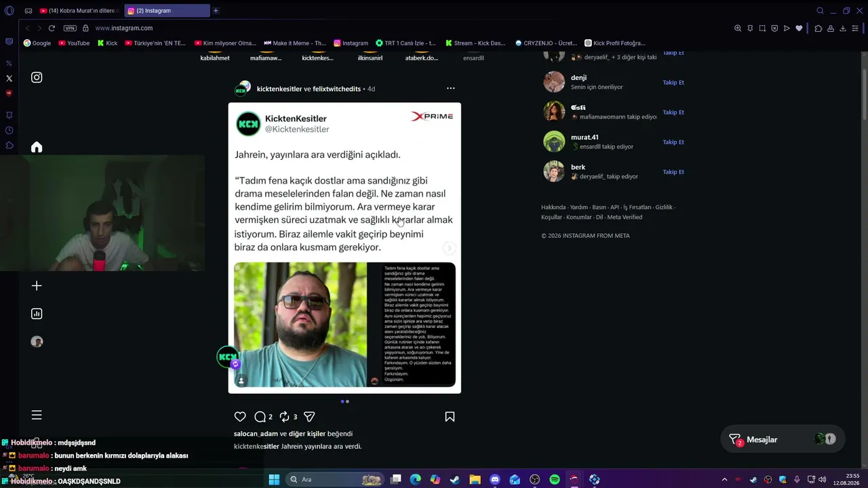The image size is (868, 488).
Task: Advance the post carousel to next image
Action: pos(449,248)
